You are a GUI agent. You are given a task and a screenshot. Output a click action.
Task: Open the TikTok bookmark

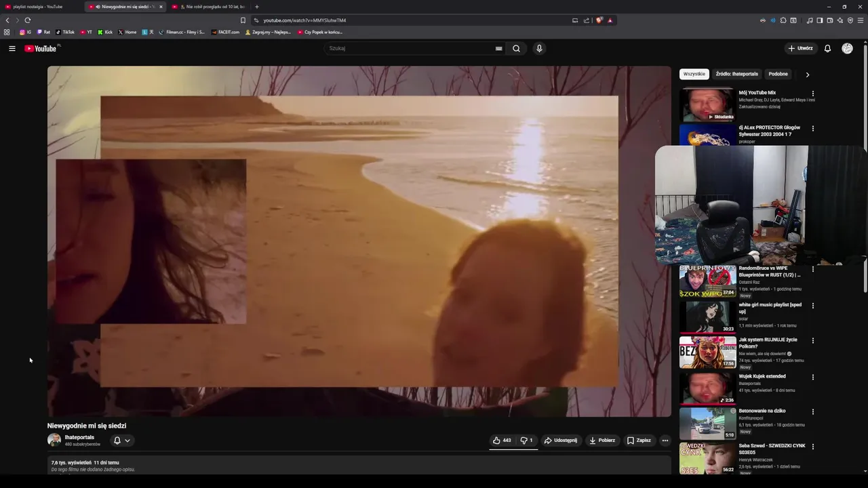(65, 32)
